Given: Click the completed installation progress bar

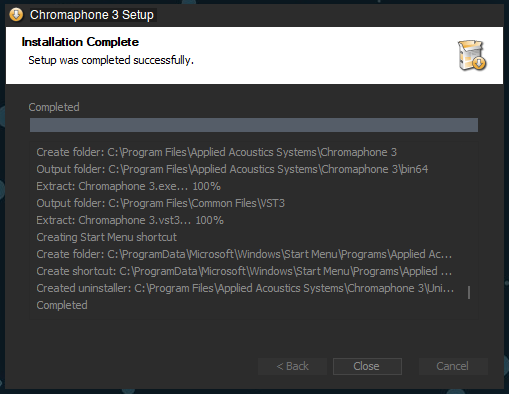Looking at the screenshot, I should [254, 125].
